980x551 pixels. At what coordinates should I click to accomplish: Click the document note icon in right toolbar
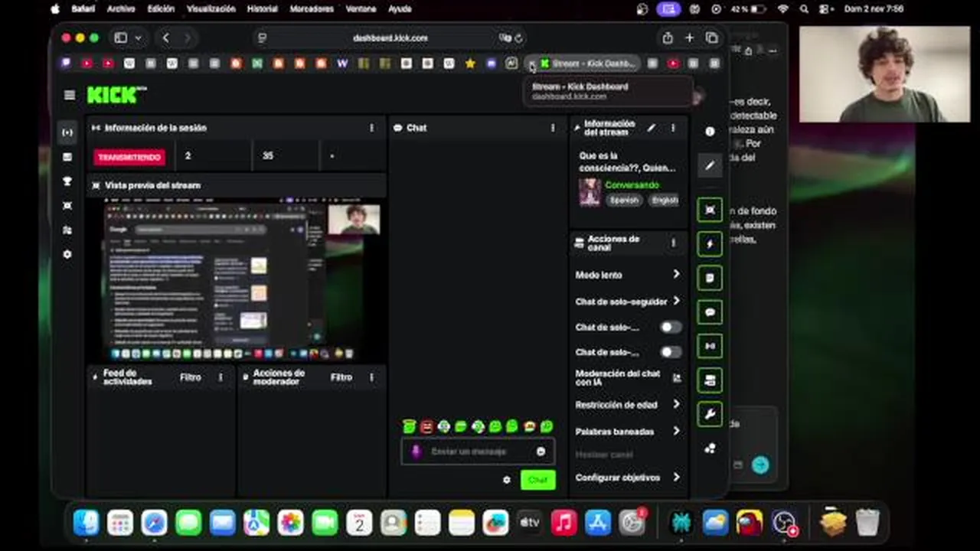pyautogui.click(x=710, y=278)
